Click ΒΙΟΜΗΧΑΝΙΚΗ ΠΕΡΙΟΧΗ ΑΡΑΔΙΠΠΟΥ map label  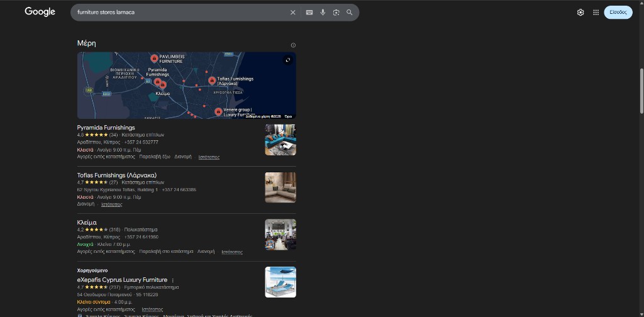pyautogui.click(x=125, y=74)
